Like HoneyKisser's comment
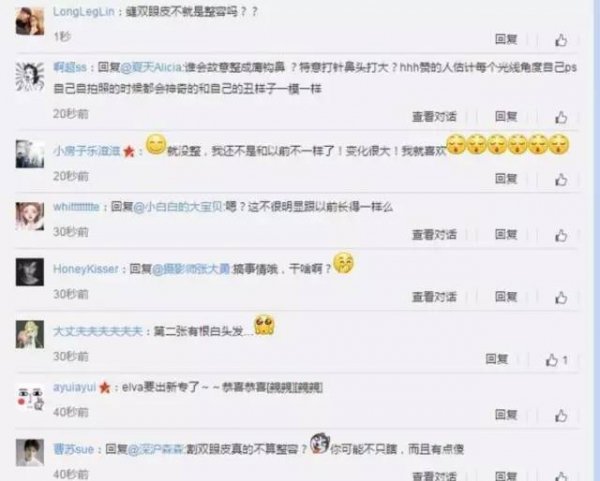 point(561,297)
